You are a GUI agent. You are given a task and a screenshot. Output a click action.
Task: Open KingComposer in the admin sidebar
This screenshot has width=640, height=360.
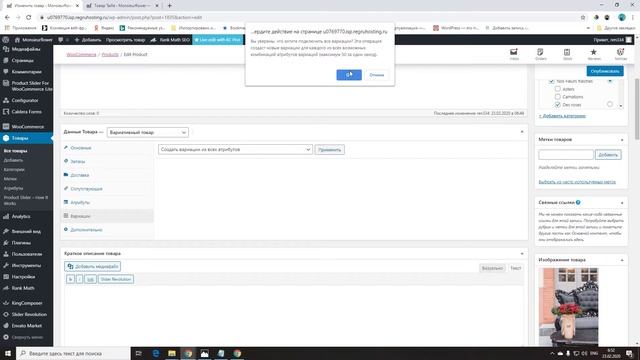point(26,303)
